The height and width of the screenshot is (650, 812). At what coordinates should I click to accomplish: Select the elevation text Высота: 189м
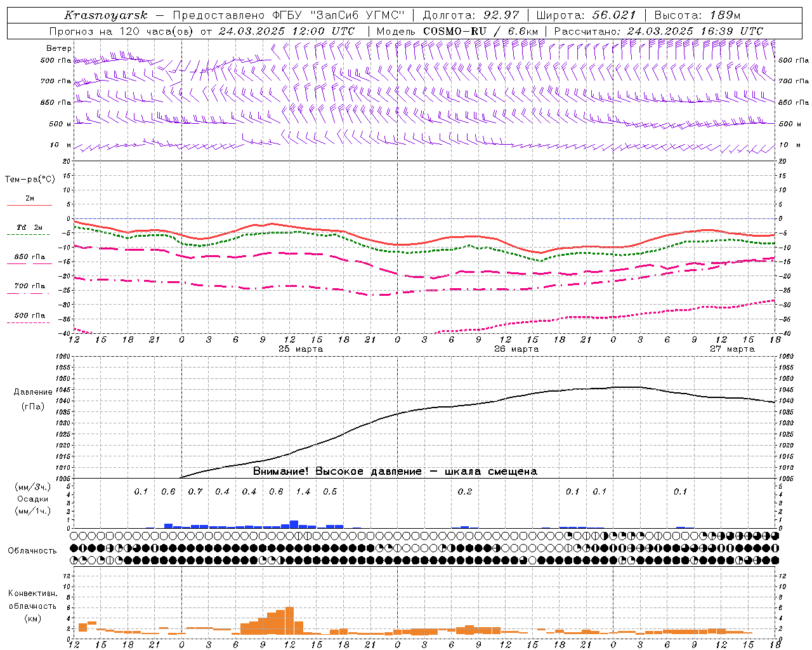point(697,15)
